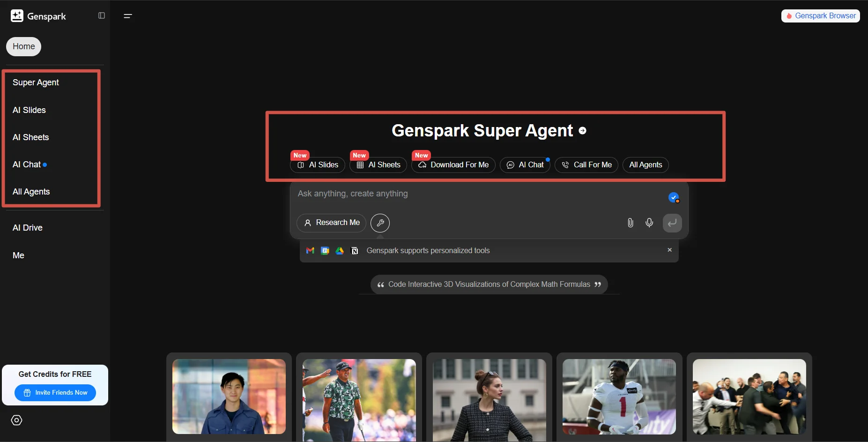Open All Agents from sidebar
The width and height of the screenshot is (868, 442).
(x=31, y=192)
